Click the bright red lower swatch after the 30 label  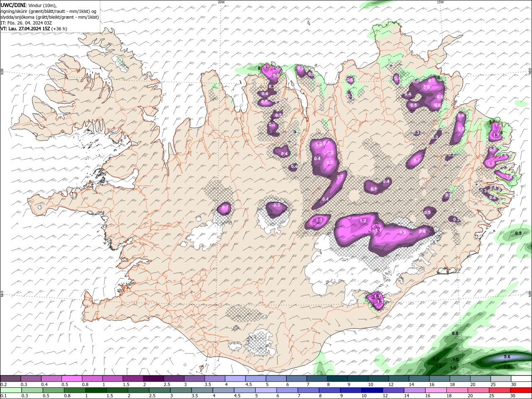[521, 390]
